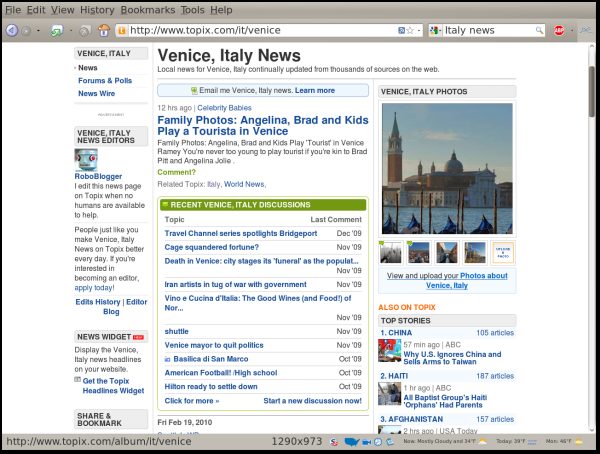Click the RoboBlogger robot avatar image
Viewport: 600px width, 454px height.
(x=86, y=160)
